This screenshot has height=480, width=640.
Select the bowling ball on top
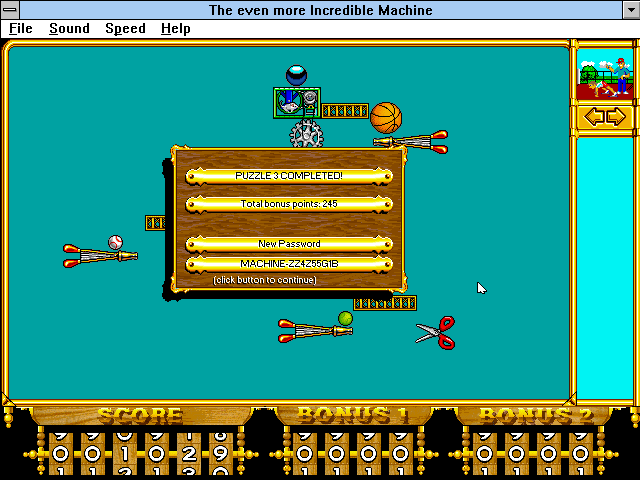pos(296,76)
